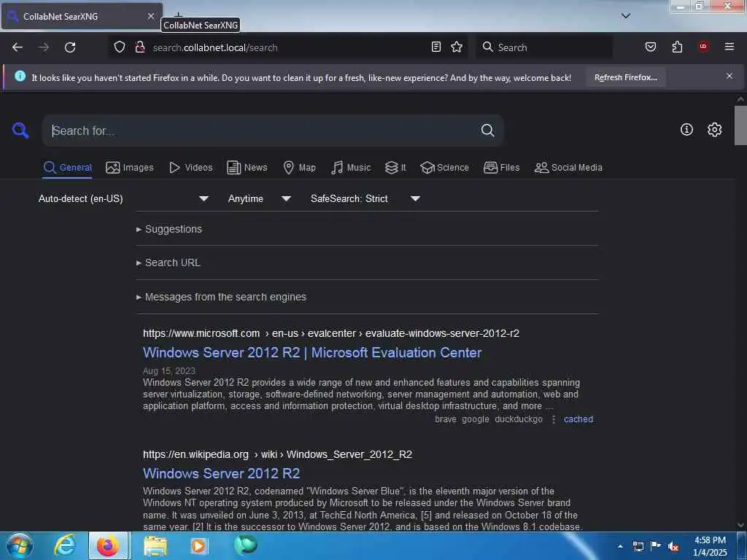Open SearXNG preferences gear icon

pyautogui.click(x=715, y=130)
